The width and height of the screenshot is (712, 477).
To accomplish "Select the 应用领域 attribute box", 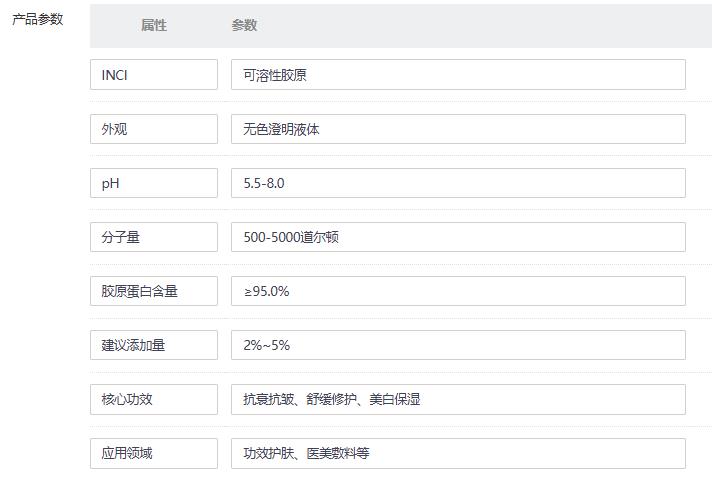I will point(153,453).
